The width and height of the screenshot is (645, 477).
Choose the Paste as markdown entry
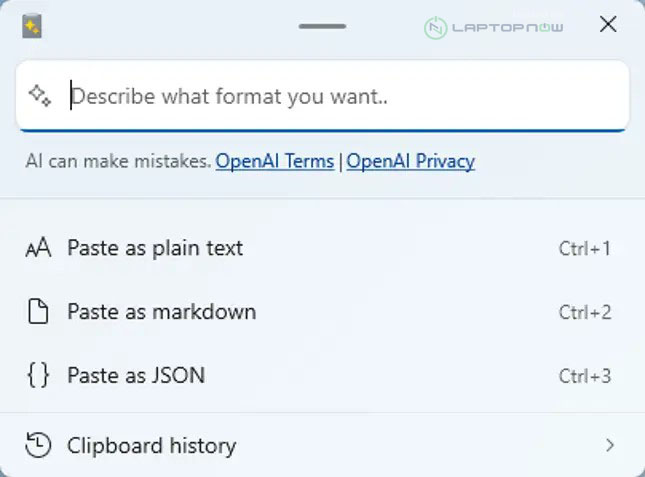[161, 312]
